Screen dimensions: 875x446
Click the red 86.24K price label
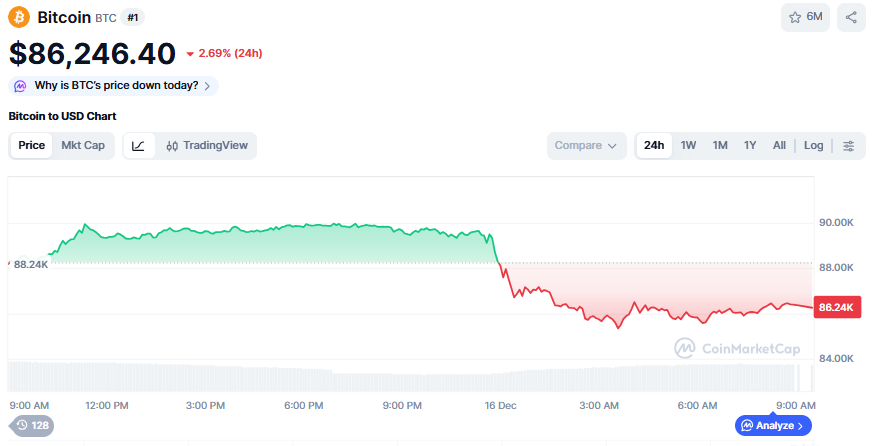(835, 307)
